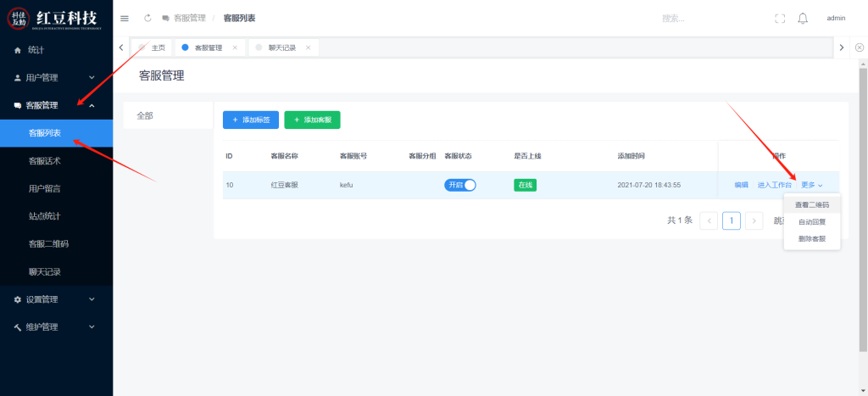Click the 进入工作台 link
This screenshot has width=868, height=396.
click(774, 185)
